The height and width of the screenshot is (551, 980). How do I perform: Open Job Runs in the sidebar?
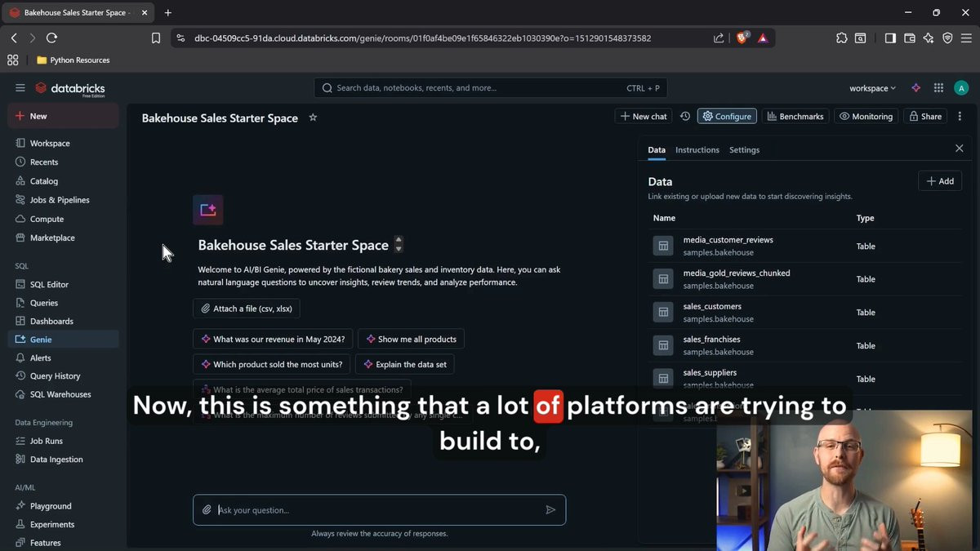64,441
